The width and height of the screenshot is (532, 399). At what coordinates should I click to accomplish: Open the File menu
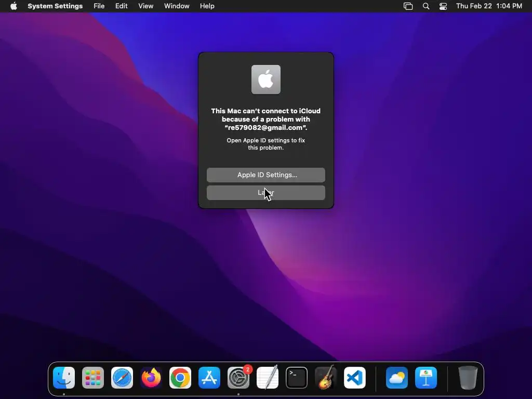pyautogui.click(x=99, y=6)
